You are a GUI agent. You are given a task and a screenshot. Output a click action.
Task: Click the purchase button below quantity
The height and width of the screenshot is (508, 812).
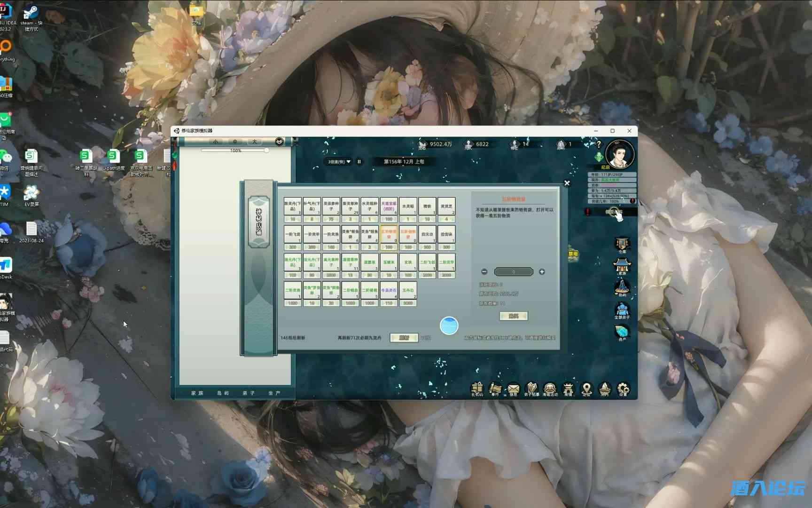(x=513, y=316)
